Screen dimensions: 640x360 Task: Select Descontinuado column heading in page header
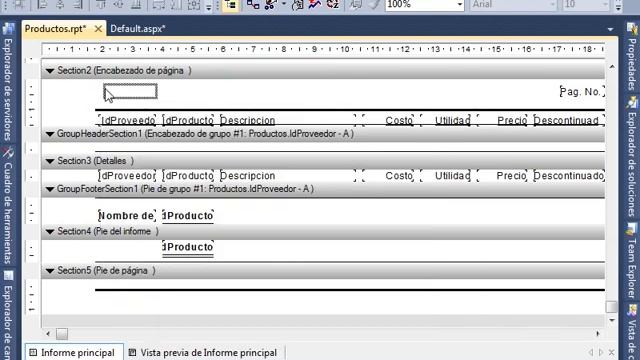tap(569, 120)
